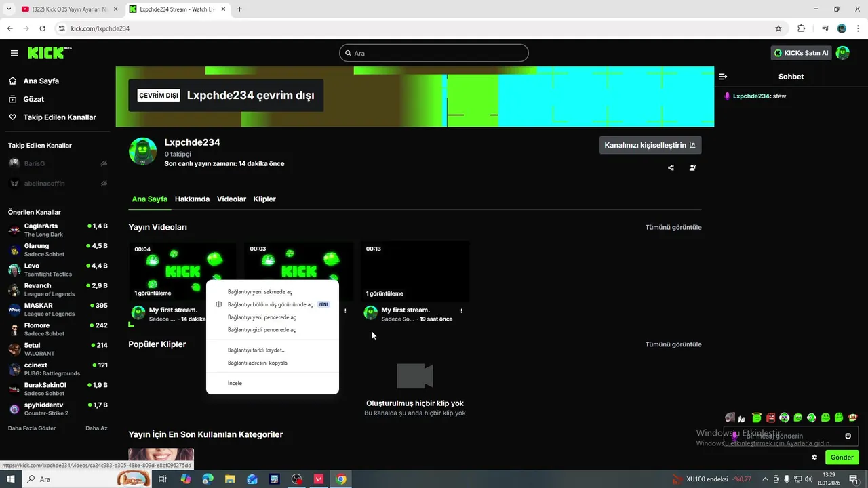Open the Chrome tab search dropdown arrow
Viewport: 868px width, 488px height.
point(9,9)
